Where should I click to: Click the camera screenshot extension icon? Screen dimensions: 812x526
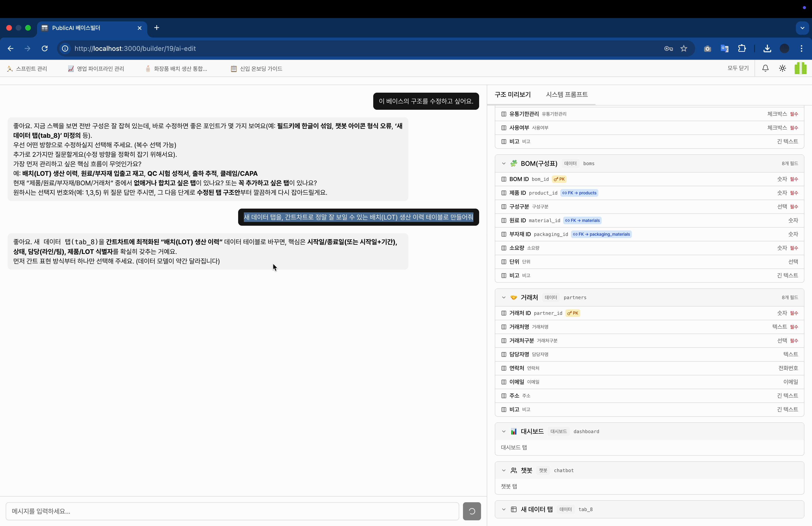(707, 48)
